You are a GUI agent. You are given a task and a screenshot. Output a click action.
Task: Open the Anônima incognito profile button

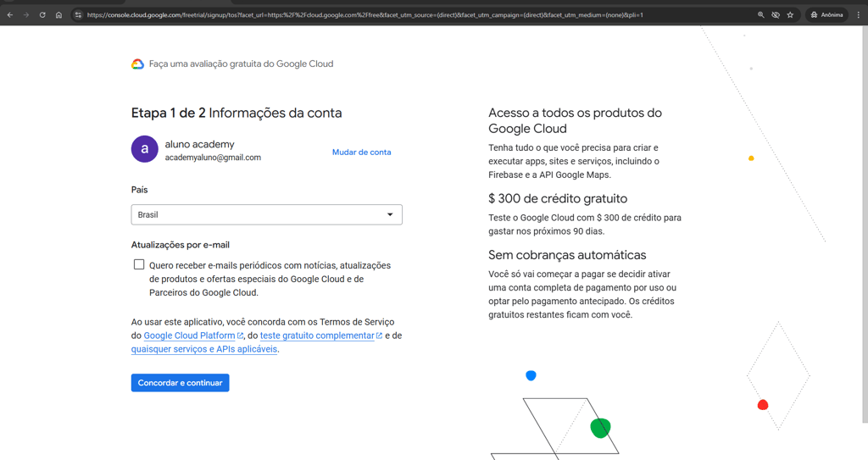pos(826,15)
